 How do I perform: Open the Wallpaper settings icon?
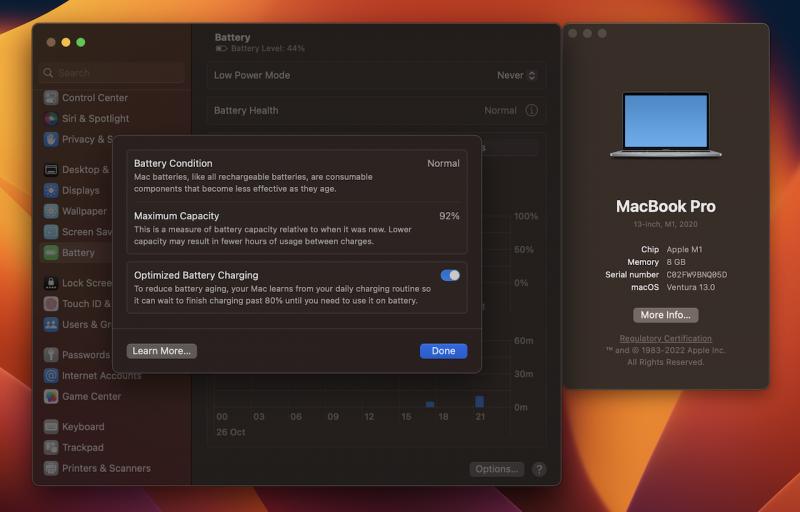pos(51,211)
